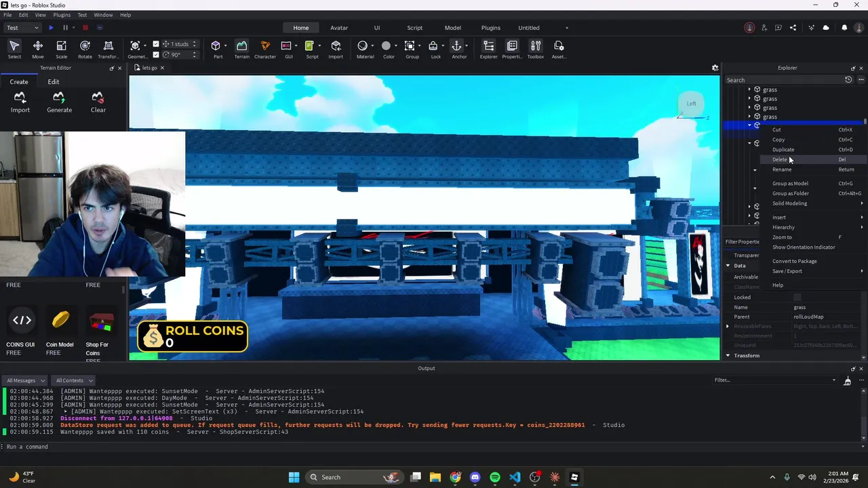This screenshot has width=868, height=488.
Task: Click the Explorer search history icon
Action: (848, 80)
